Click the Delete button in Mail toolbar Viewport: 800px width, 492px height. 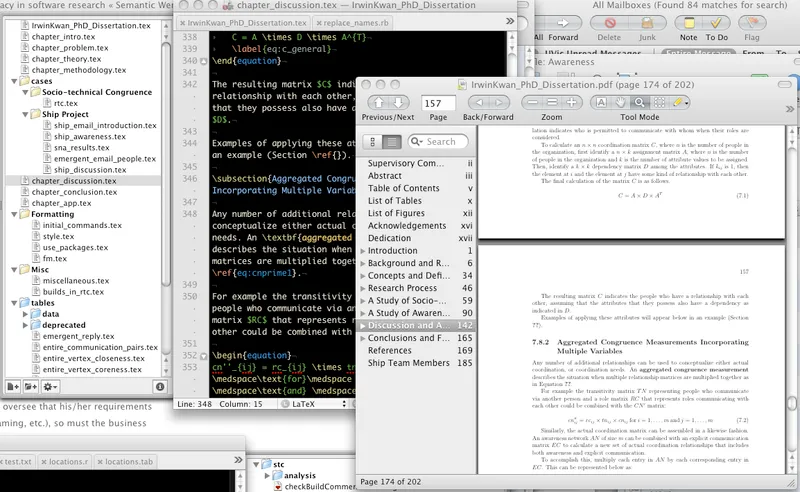(609, 23)
